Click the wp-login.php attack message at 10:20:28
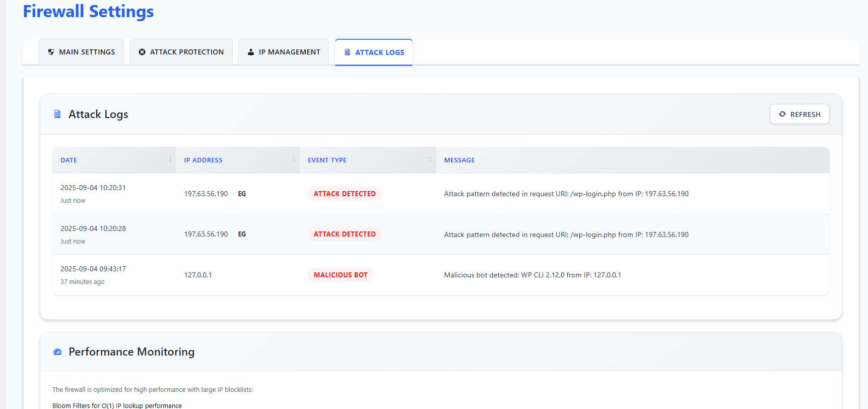Image resolution: width=868 pixels, height=409 pixels. click(566, 235)
